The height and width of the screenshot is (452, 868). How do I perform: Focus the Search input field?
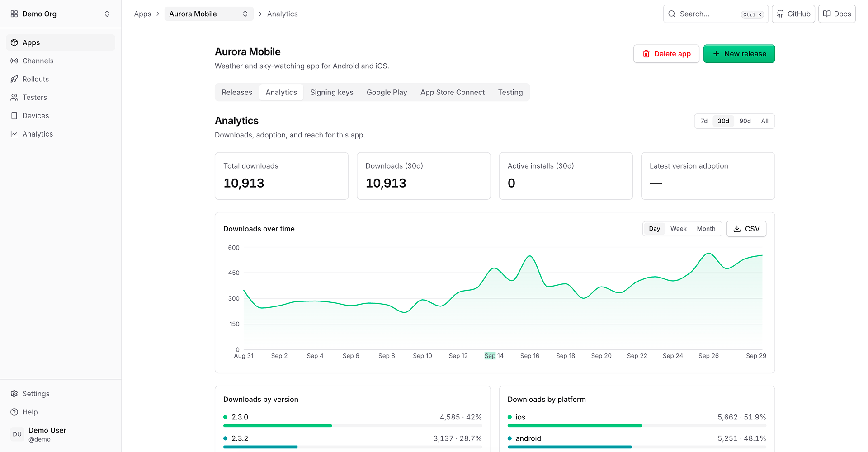coord(716,14)
